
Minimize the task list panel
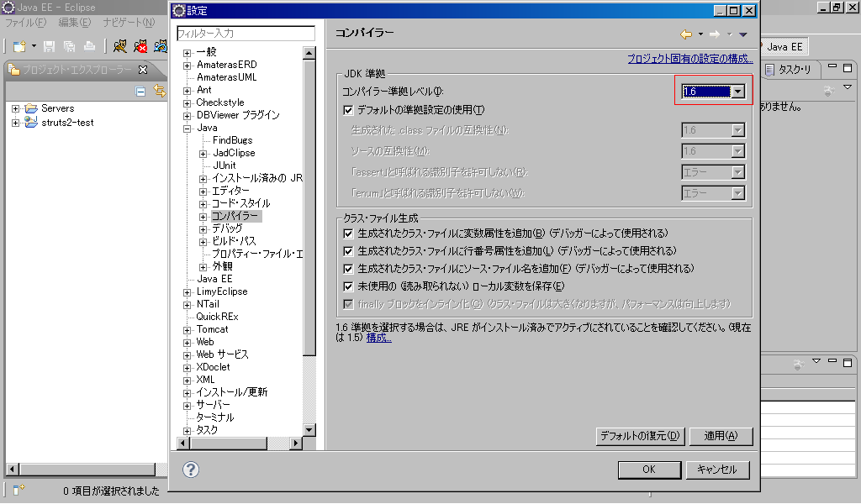(832, 67)
